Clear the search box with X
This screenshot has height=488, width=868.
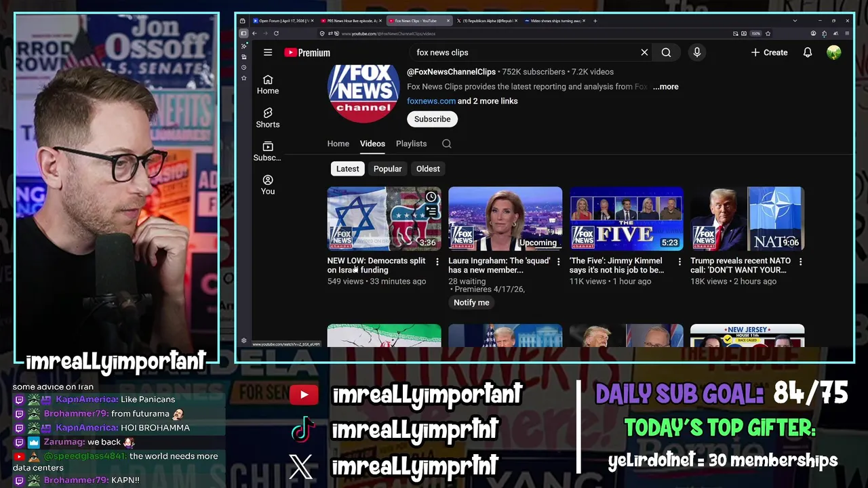click(x=644, y=52)
